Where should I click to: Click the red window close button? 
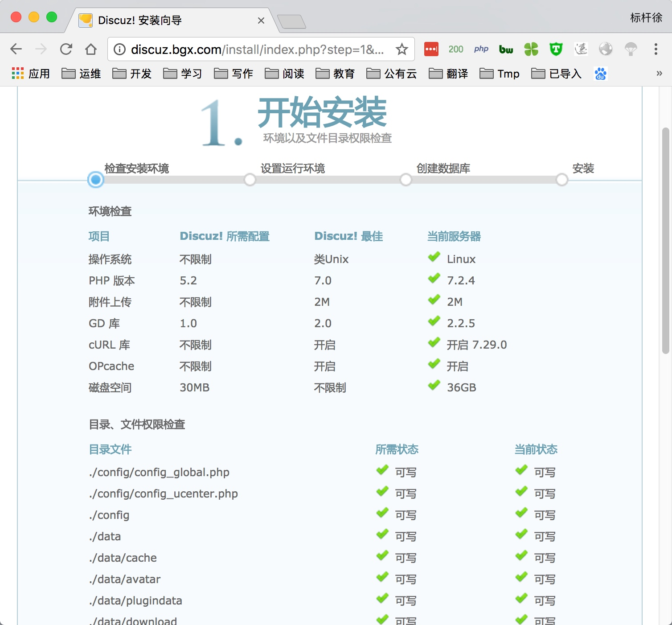coord(16,17)
